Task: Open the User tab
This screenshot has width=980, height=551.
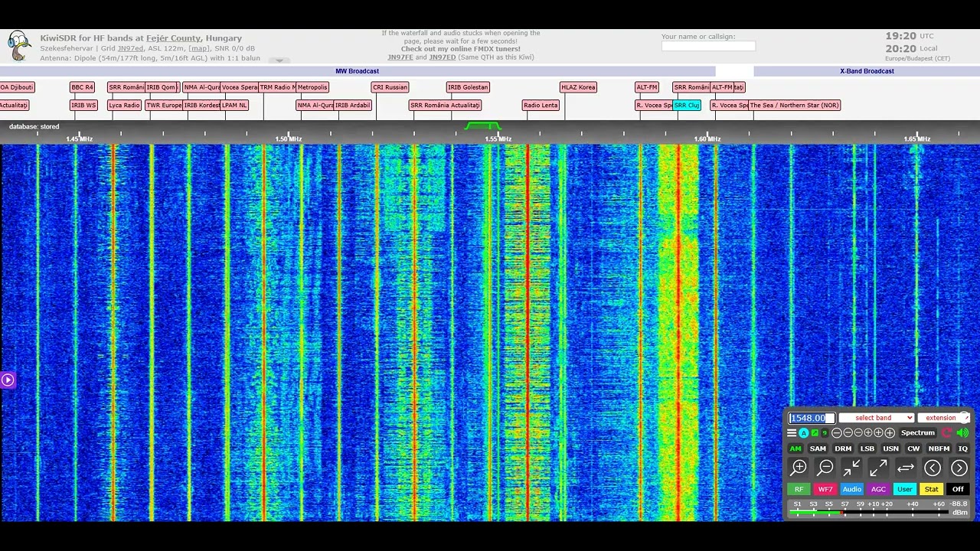Action: tap(905, 489)
